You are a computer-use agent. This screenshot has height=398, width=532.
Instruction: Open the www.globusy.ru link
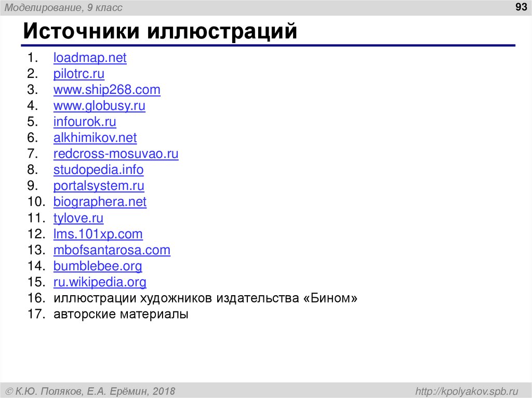pos(99,106)
